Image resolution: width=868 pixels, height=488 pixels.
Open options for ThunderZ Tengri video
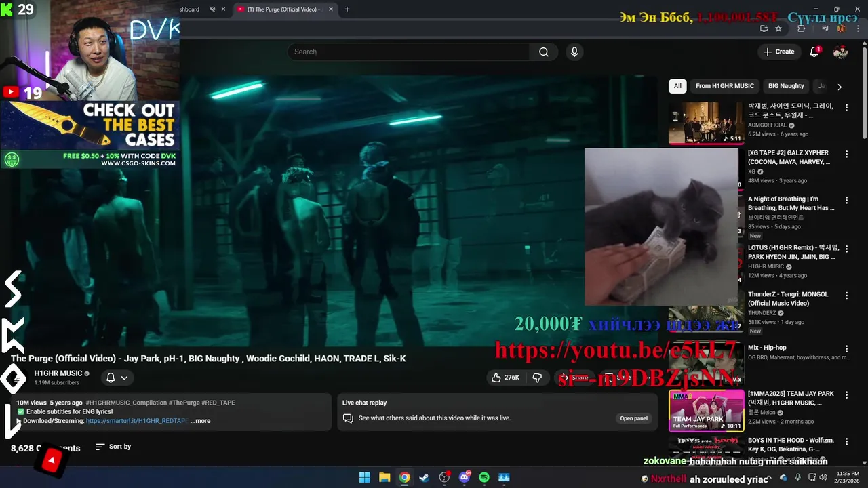tap(846, 296)
